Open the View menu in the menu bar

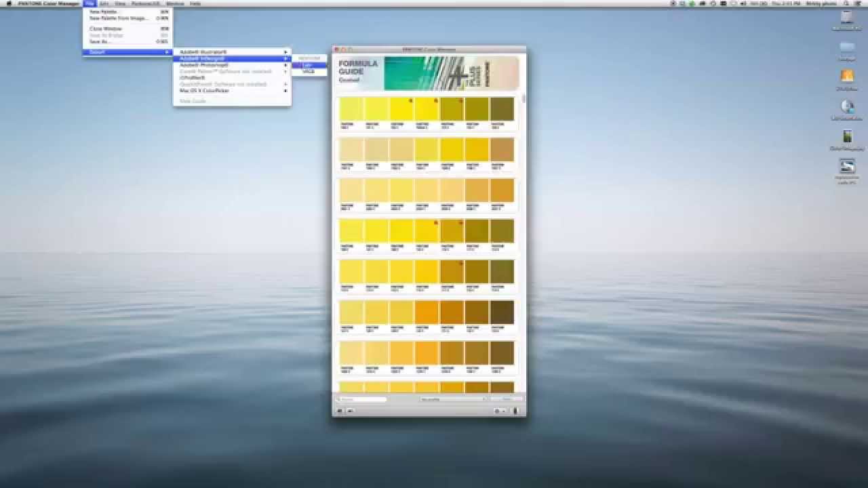point(120,3)
